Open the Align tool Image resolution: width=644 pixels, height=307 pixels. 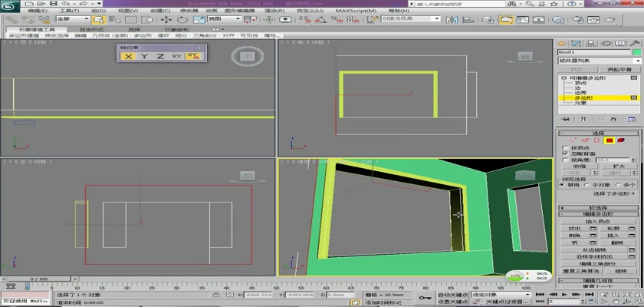click(468, 19)
